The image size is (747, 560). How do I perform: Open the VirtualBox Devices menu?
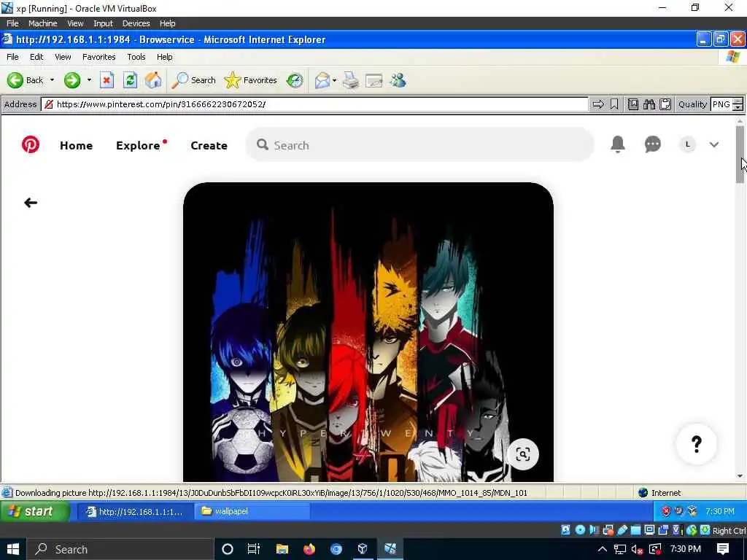(136, 23)
